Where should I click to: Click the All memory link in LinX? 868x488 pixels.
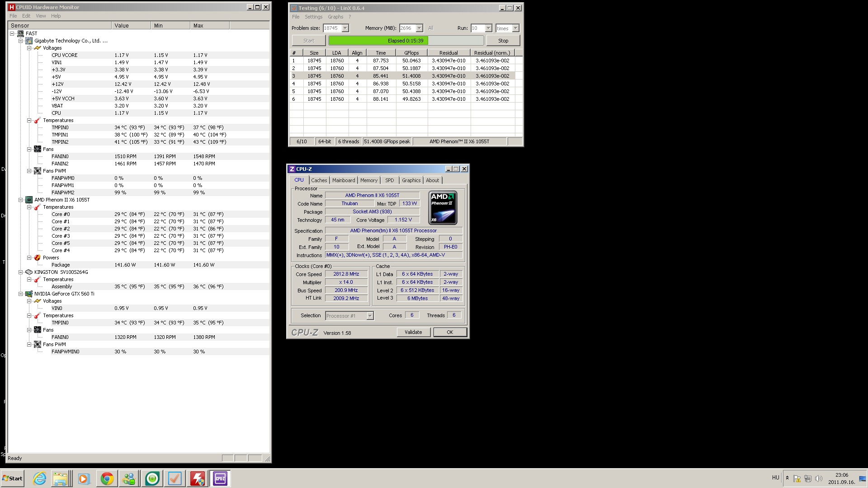430,28
